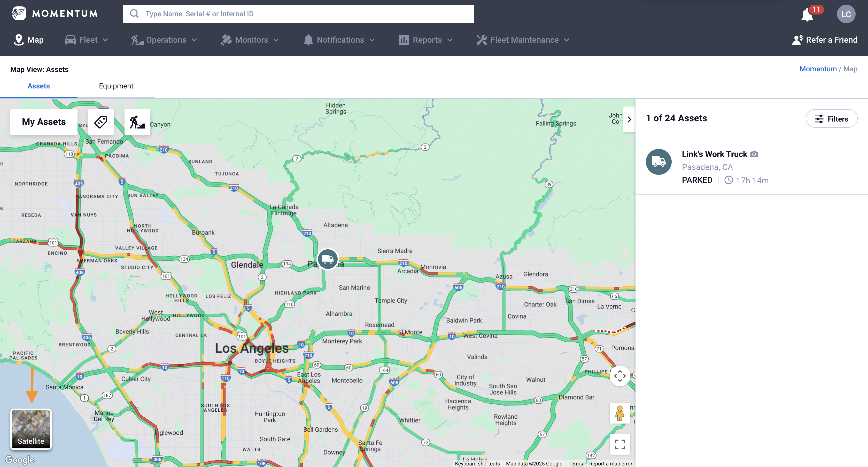Click the Momentum breadcrumb link
The image size is (868, 467).
[x=818, y=69]
